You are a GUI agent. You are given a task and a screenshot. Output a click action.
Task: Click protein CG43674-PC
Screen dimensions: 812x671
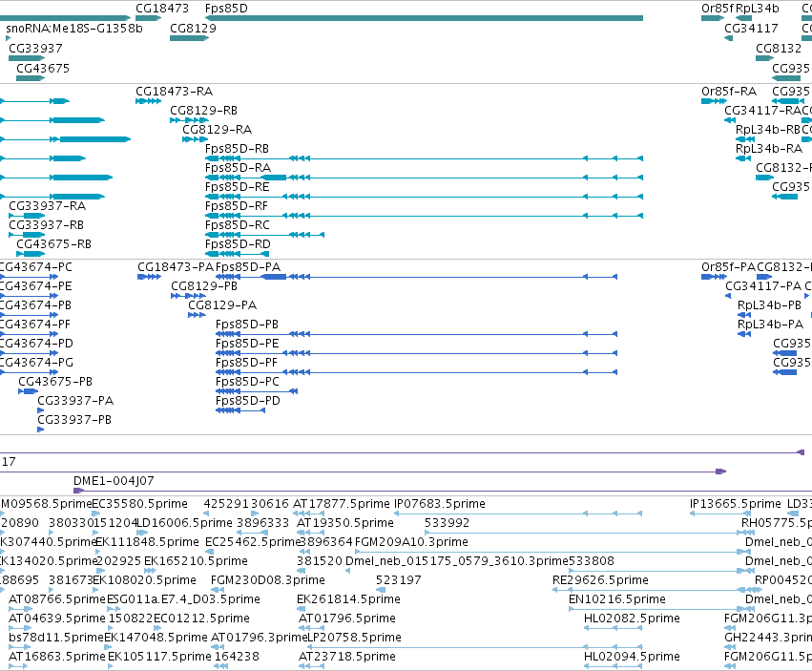click(x=34, y=267)
